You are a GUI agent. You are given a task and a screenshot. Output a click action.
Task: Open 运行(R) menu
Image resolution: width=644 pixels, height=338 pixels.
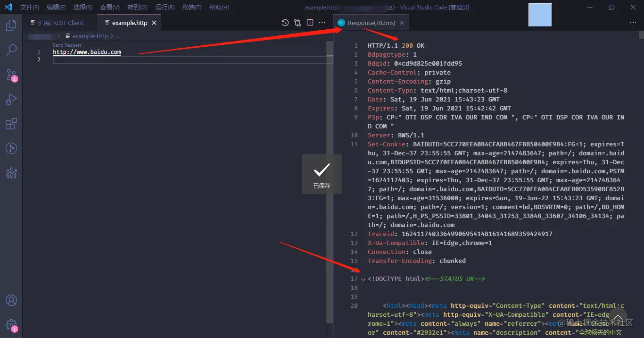(x=165, y=8)
